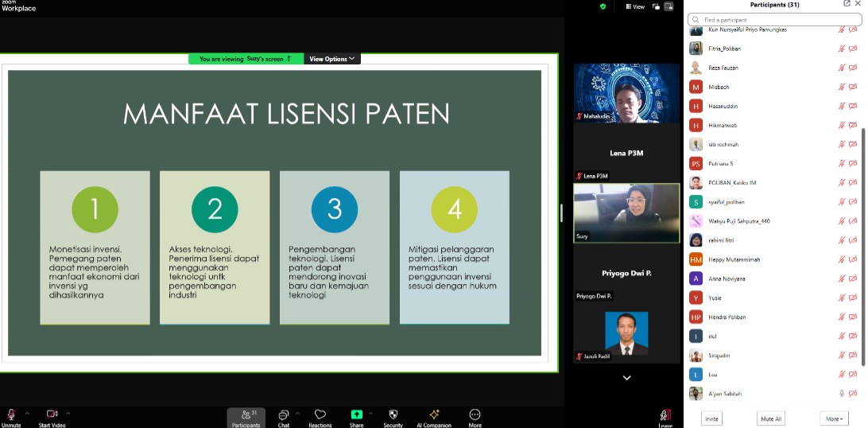Toggle the Participants panel button
Screen dimensions: 868x428
tap(246, 418)
